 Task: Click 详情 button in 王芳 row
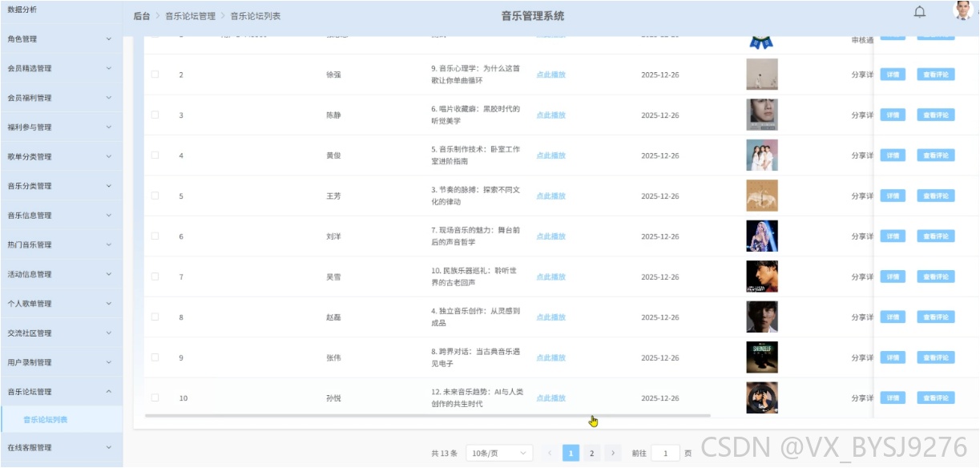[893, 196]
